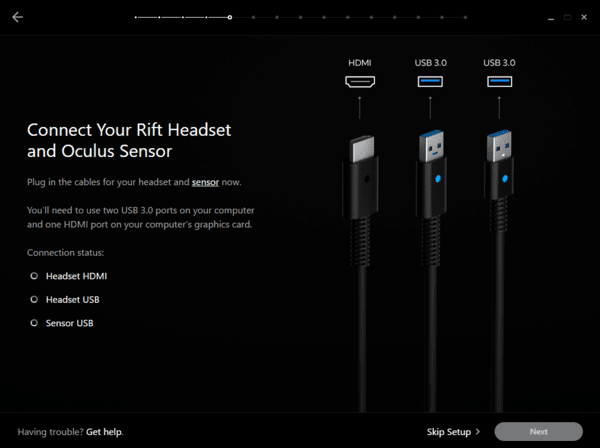
Task: Click the middle USB 3.0 port icon
Action: (x=430, y=81)
